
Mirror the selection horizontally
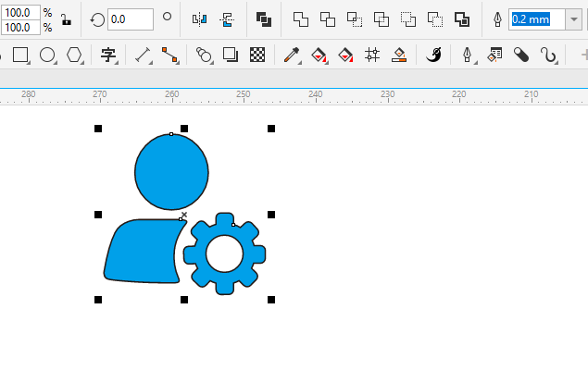point(199,19)
